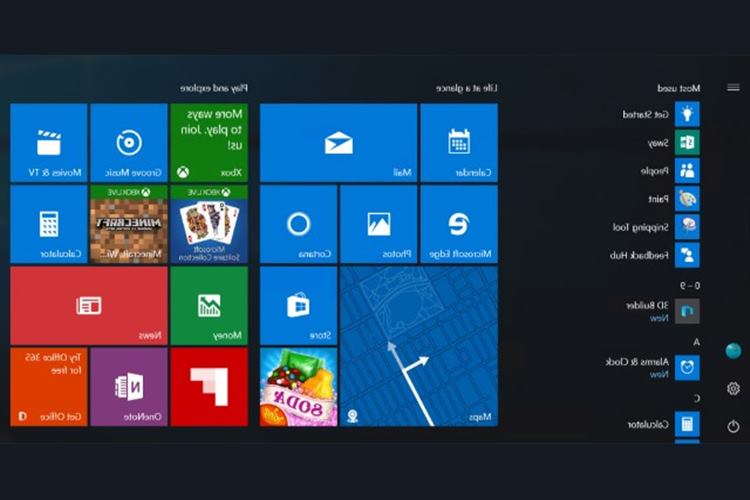Click the 'Play and explore' group title
Screen dimensions: 750x500
pos(214,88)
